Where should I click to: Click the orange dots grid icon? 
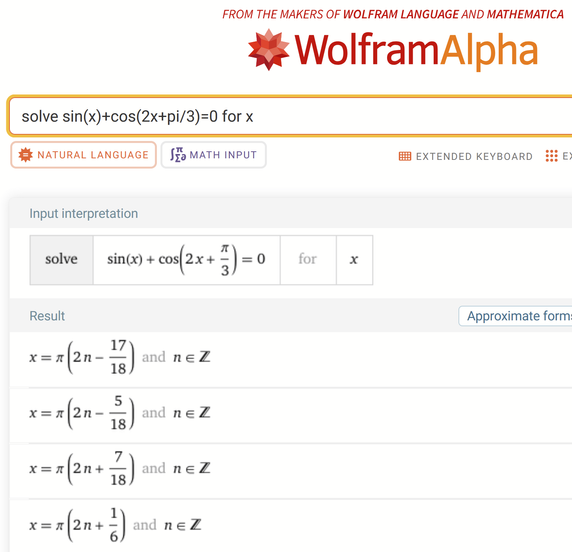click(x=552, y=156)
